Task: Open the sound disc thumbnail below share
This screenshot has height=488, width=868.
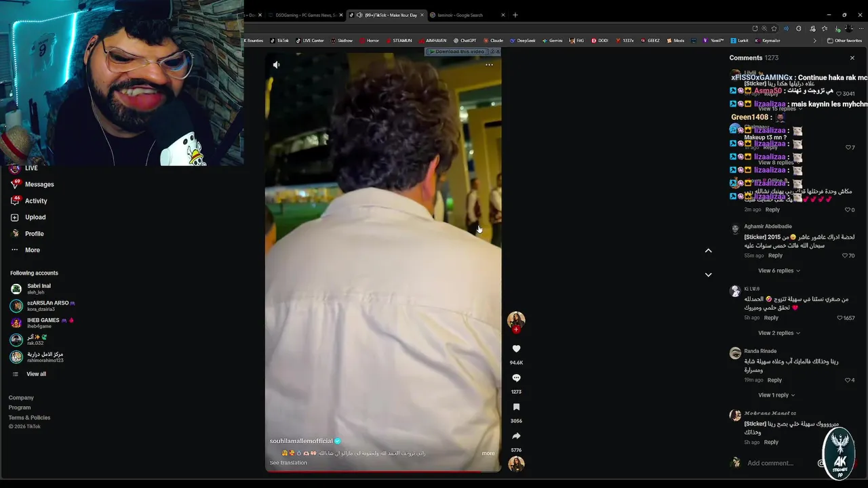Action: pyautogui.click(x=516, y=464)
